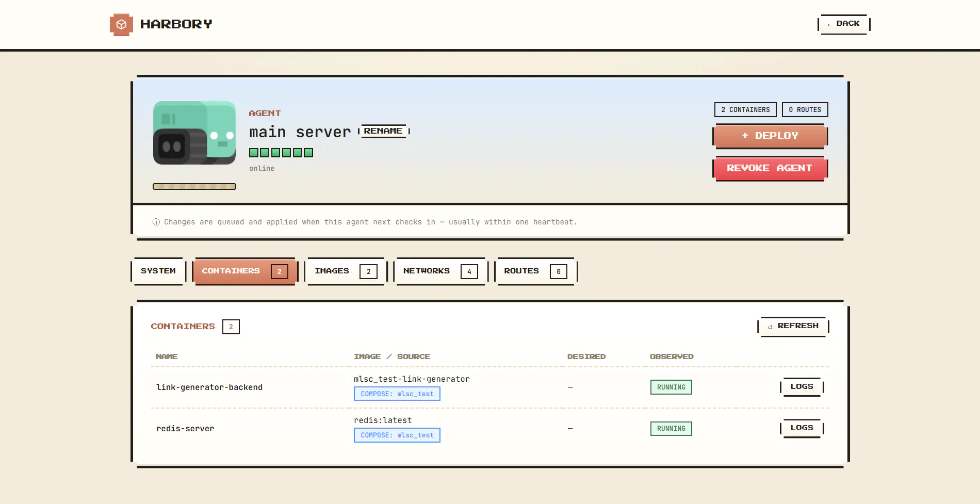Open the System tab
The width and height of the screenshot is (980, 504).
pos(158,271)
